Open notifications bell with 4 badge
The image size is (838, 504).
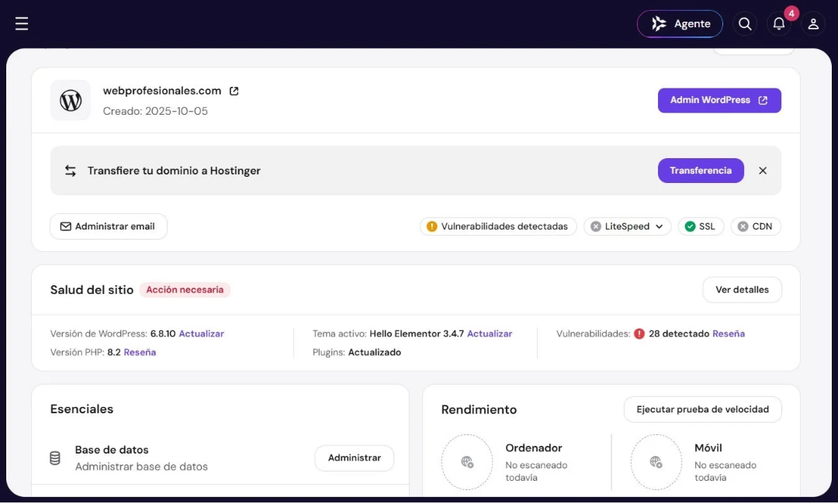[x=779, y=23]
